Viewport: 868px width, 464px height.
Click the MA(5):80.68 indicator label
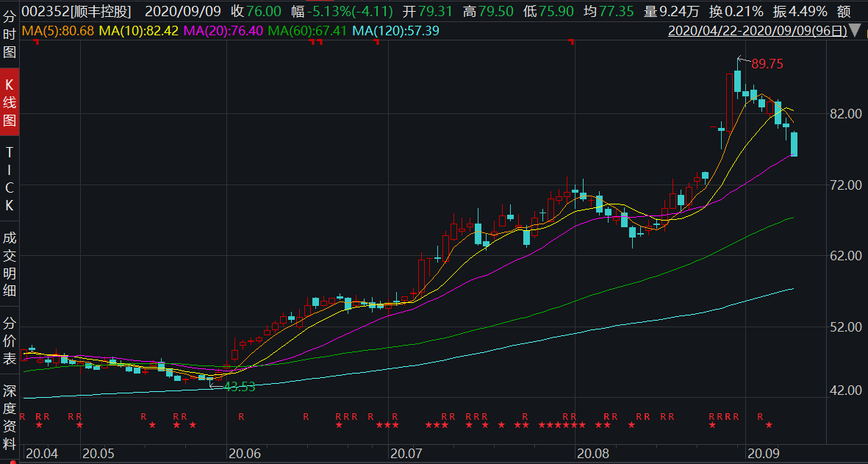coord(58,31)
